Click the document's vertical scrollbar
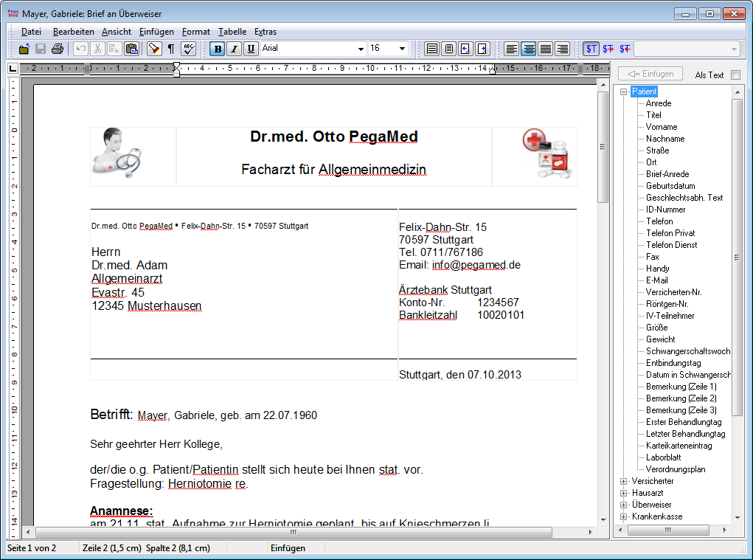The height and width of the screenshot is (560, 753). [x=603, y=295]
